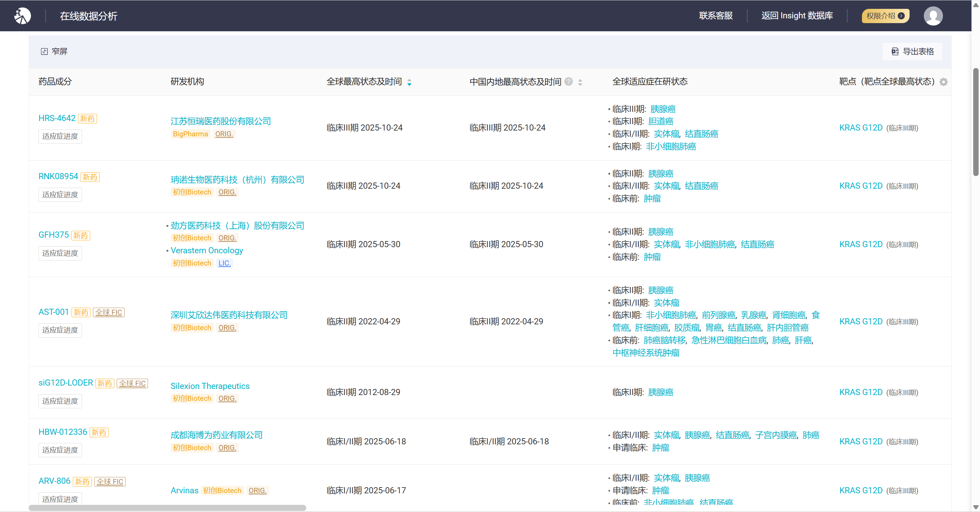Sort by 全球最高状态及时间 column arrows

[409, 82]
